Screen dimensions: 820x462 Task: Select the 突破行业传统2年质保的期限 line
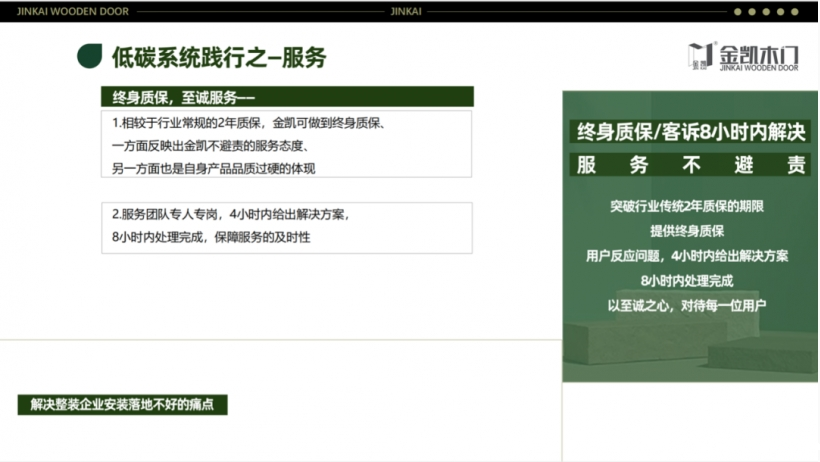coord(687,207)
